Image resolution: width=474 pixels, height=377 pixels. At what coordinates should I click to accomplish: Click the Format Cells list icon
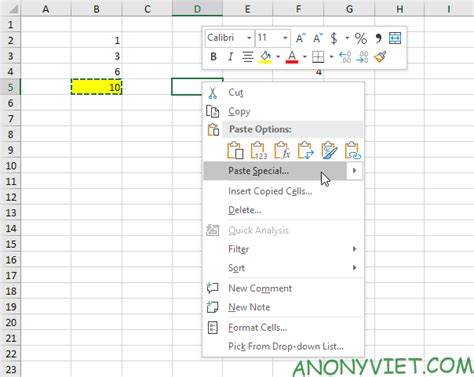212,327
